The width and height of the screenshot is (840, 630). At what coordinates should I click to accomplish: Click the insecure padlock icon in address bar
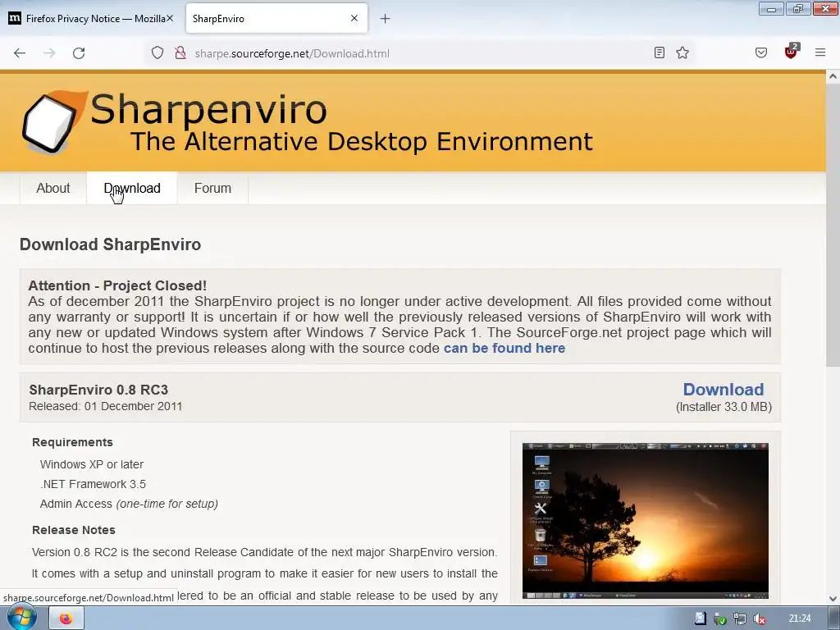pos(180,53)
